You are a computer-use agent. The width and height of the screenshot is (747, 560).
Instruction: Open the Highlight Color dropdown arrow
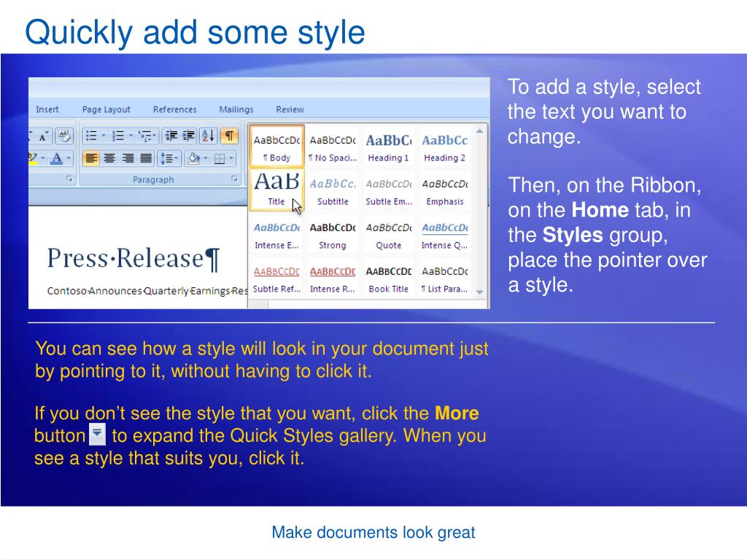[43, 158]
